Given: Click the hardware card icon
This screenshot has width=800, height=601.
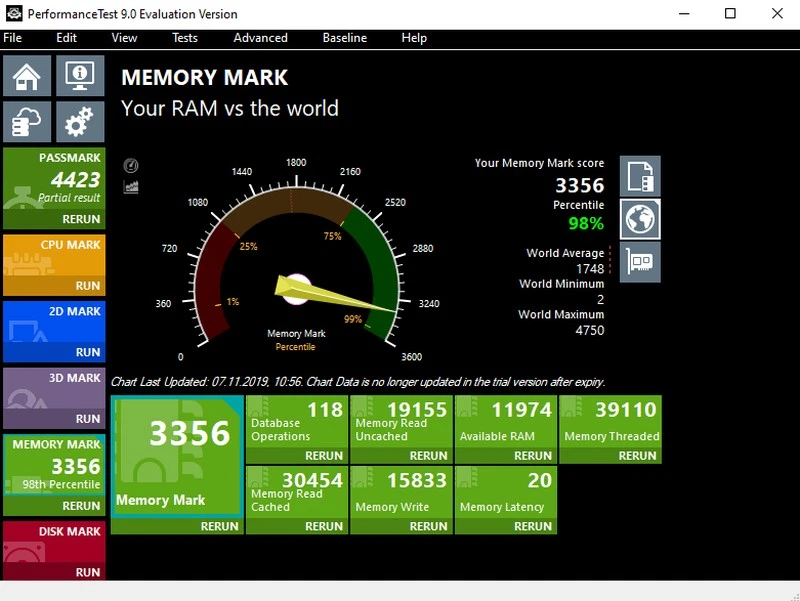Looking at the screenshot, I should pos(639,261).
